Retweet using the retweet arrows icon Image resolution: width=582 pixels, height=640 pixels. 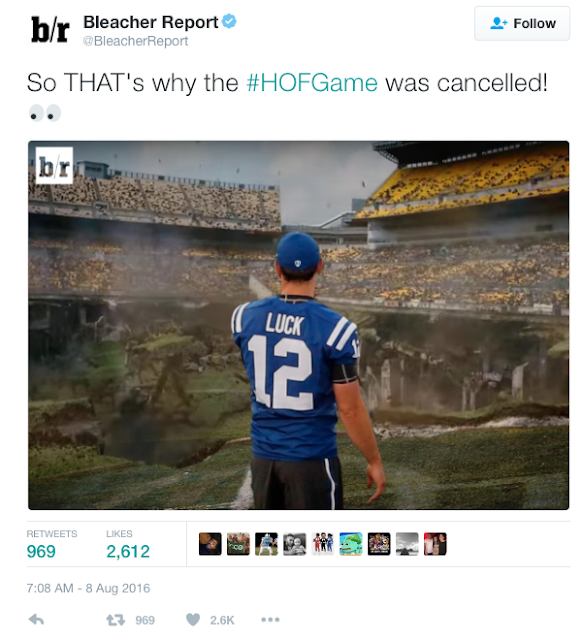coord(116,620)
